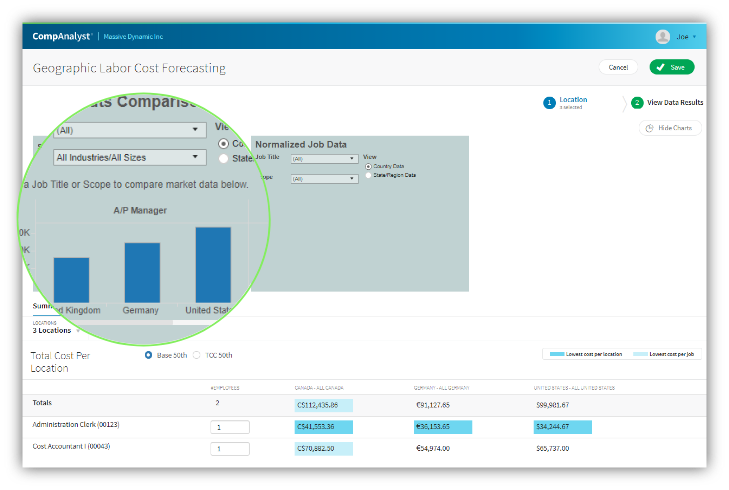The height and width of the screenshot is (490, 729).
Task: Open the Job Title dropdown in Normalized Job Data
Action: pos(323,158)
